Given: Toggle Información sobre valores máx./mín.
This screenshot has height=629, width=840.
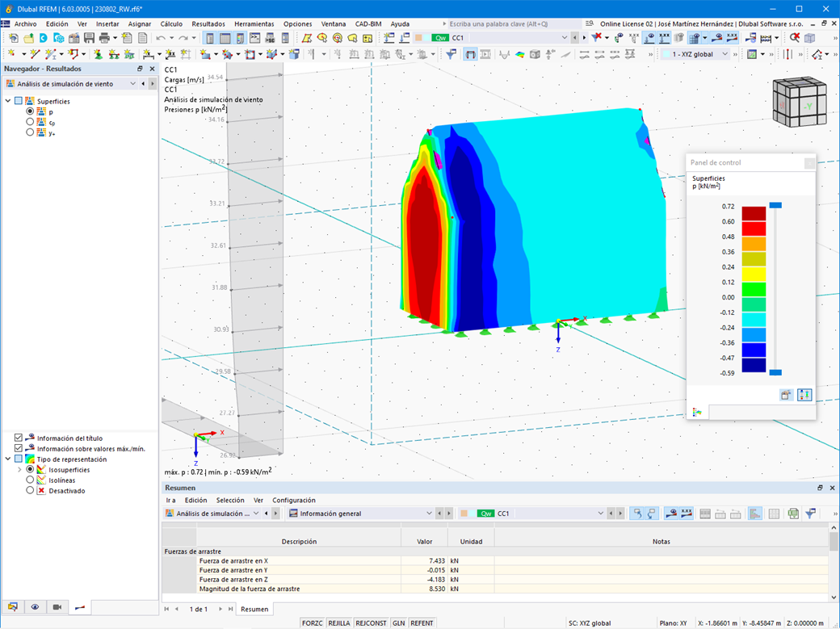Looking at the screenshot, I should pos(18,449).
